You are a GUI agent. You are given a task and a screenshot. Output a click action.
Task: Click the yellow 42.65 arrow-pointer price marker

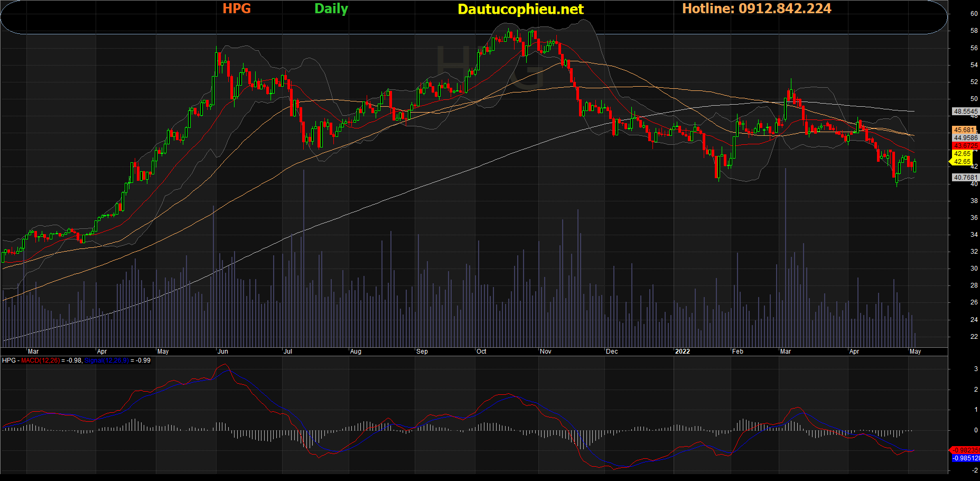[x=961, y=162]
